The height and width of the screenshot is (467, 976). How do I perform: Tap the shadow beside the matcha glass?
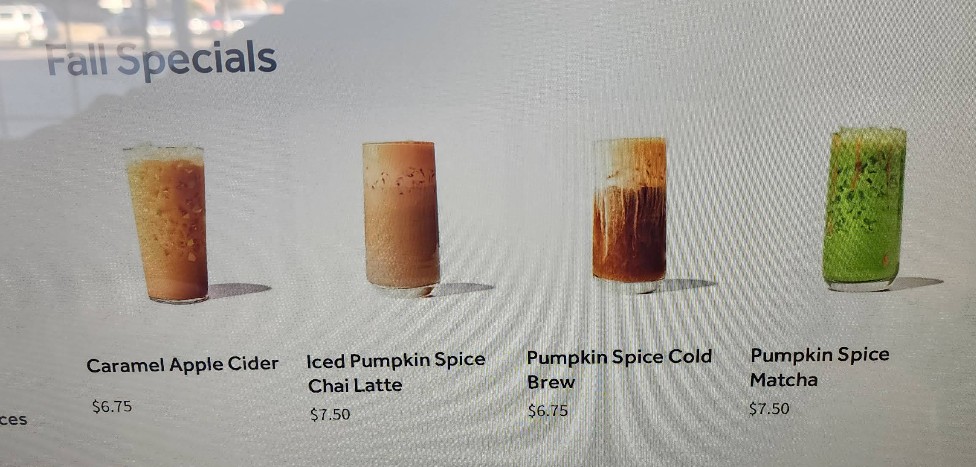pos(915,283)
